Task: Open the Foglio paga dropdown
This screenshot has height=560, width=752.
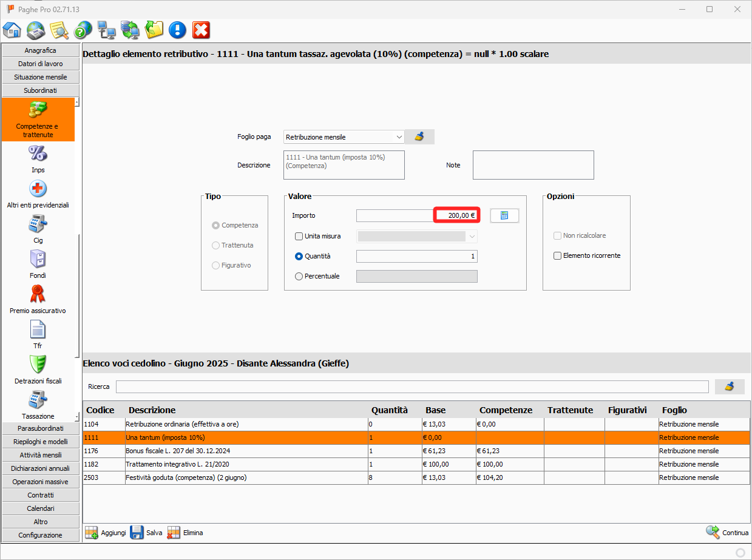Action: 344,137
